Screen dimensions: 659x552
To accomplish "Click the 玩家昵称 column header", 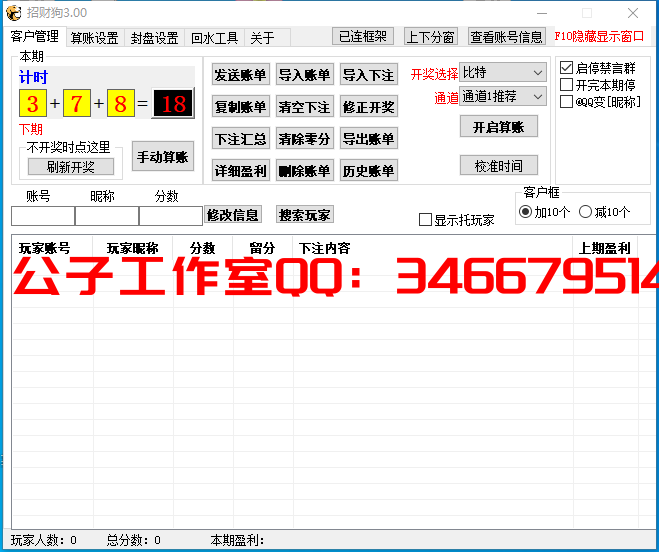I will (x=133, y=248).
